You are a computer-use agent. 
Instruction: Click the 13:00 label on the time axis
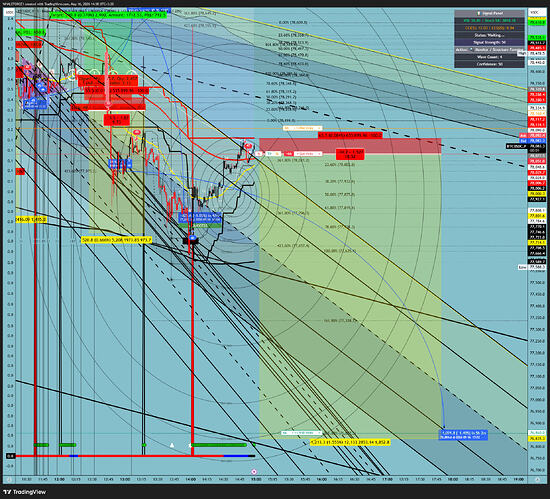tap(125, 479)
